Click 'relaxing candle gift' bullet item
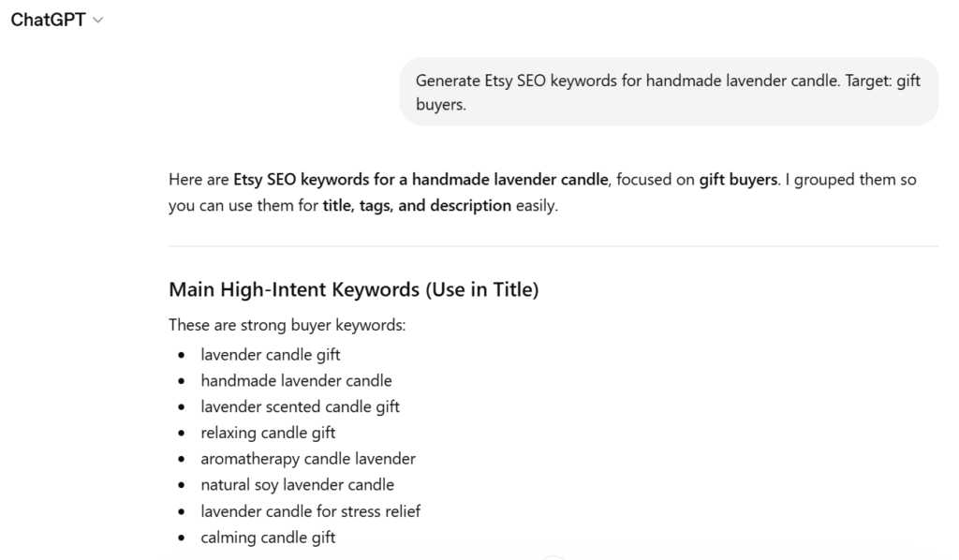Screen dimensions: 959x560 coord(268,433)
